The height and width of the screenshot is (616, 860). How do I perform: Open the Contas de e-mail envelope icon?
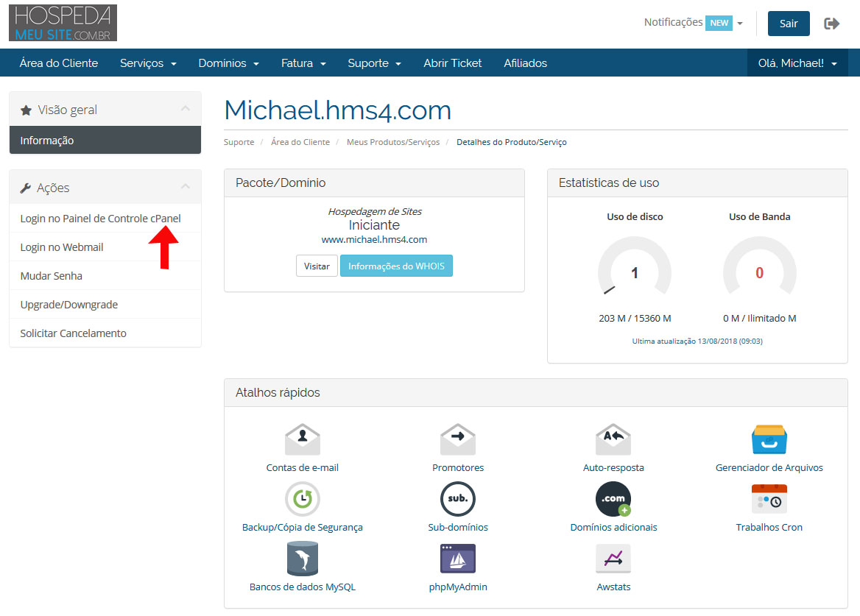pyautogui.click(x=302, y=439)
